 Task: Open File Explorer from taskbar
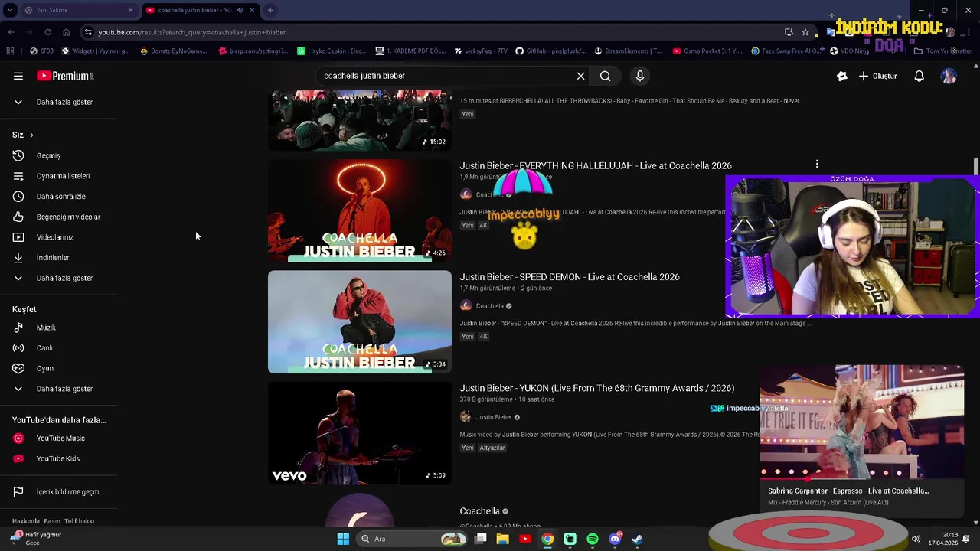(x=502, y=539)
